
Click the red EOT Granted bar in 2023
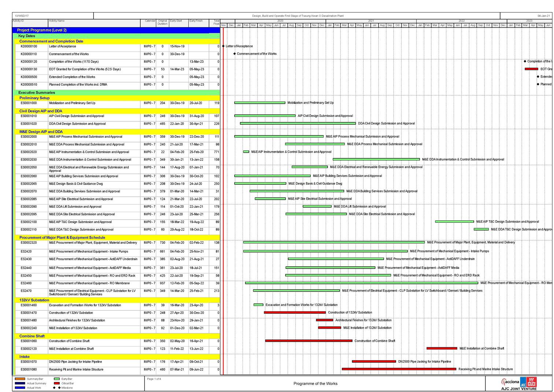(x=531, y=69)
